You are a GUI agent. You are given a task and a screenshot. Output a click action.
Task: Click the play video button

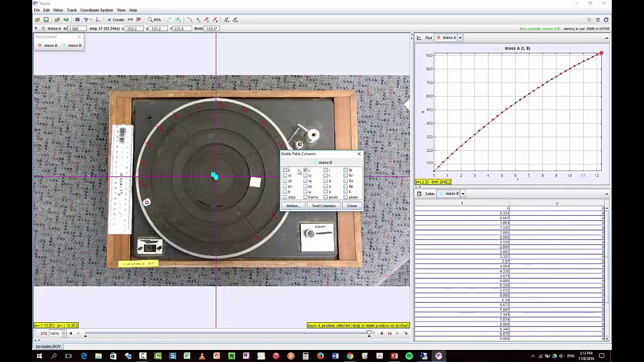tap(78, 333)
